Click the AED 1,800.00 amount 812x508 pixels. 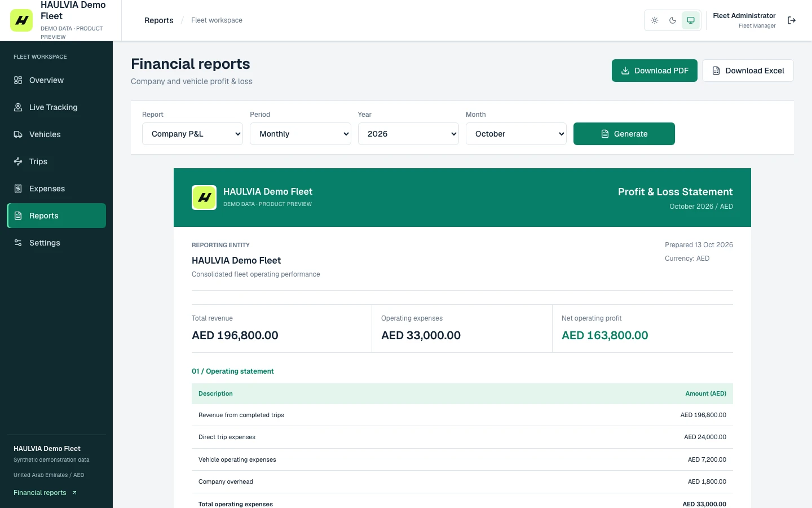tap(707, 481)
